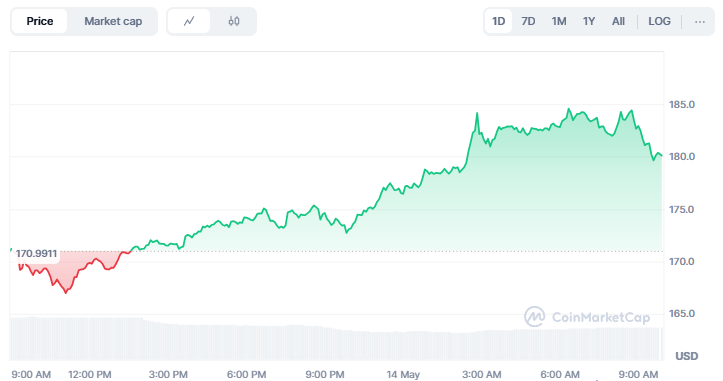Choose the 7D time range

point(528,21)
